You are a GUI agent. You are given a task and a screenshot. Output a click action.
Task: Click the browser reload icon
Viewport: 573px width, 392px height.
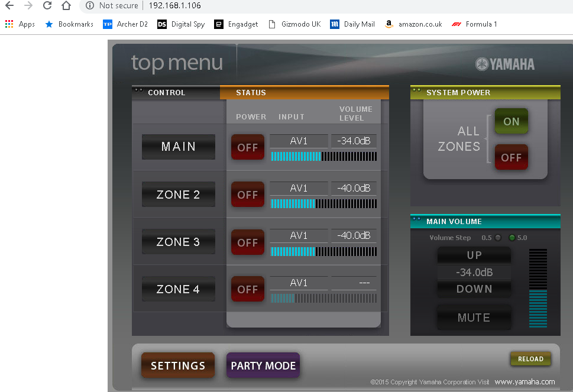coord(47,6)
